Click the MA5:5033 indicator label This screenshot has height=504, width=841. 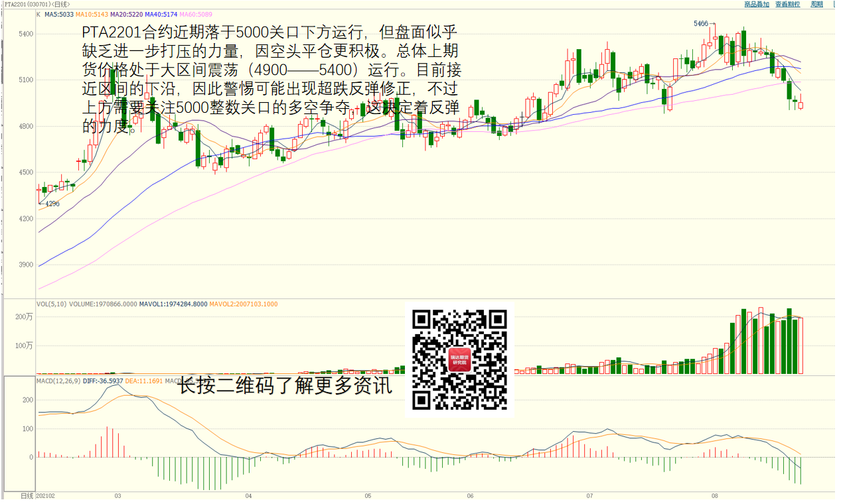(58, 14)
